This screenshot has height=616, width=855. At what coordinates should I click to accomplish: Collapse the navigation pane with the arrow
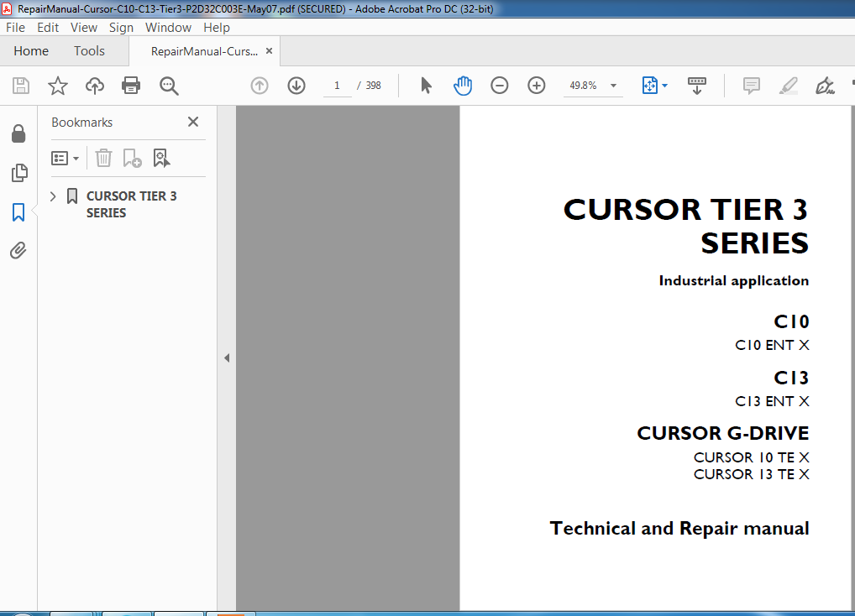227,358
